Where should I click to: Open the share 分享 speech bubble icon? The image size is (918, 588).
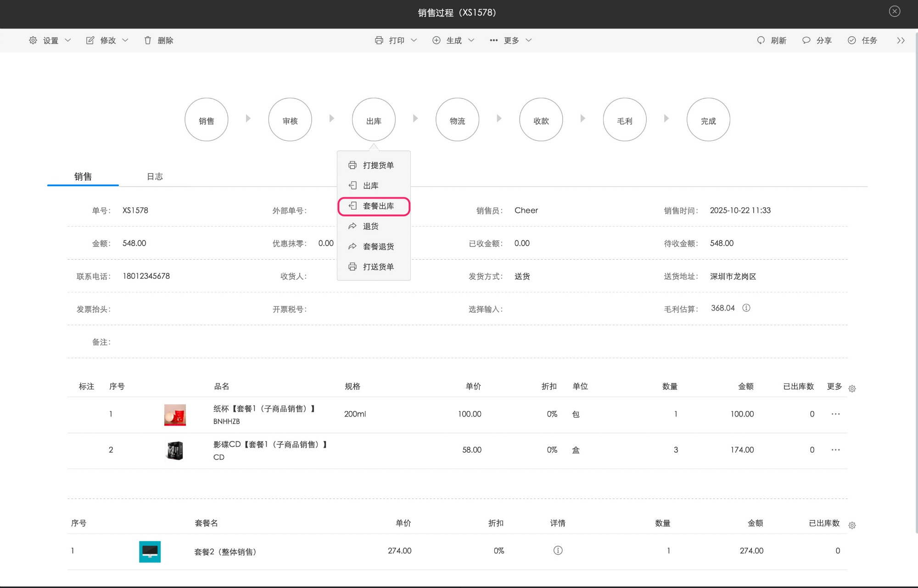(806, 40)
